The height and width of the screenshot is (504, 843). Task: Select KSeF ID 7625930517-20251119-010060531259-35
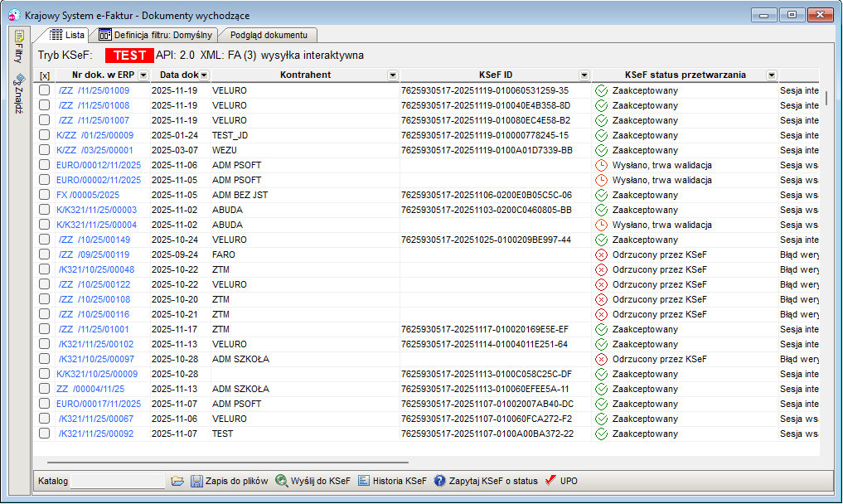coord(484,90)
